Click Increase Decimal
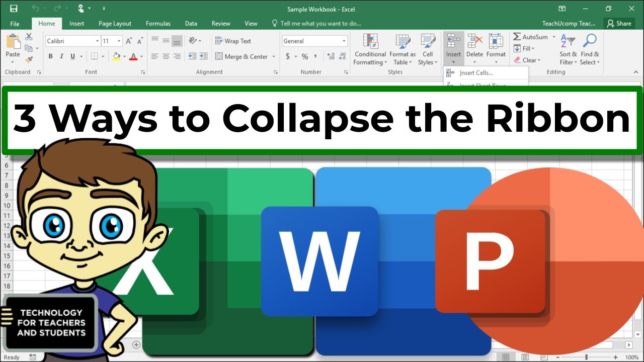This screenshot has height=362, width=644. [331, 57]
